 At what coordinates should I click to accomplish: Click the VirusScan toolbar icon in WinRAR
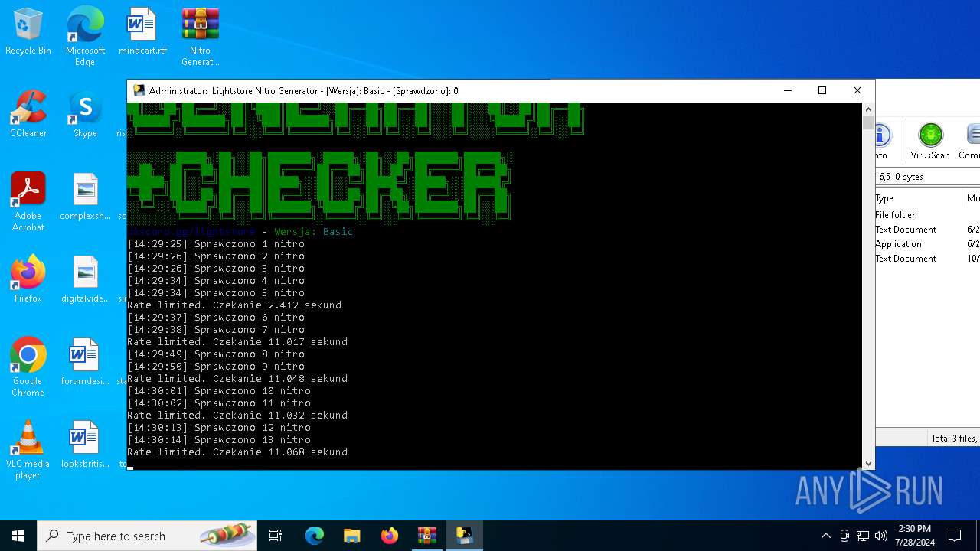click(x=930, y=142)
